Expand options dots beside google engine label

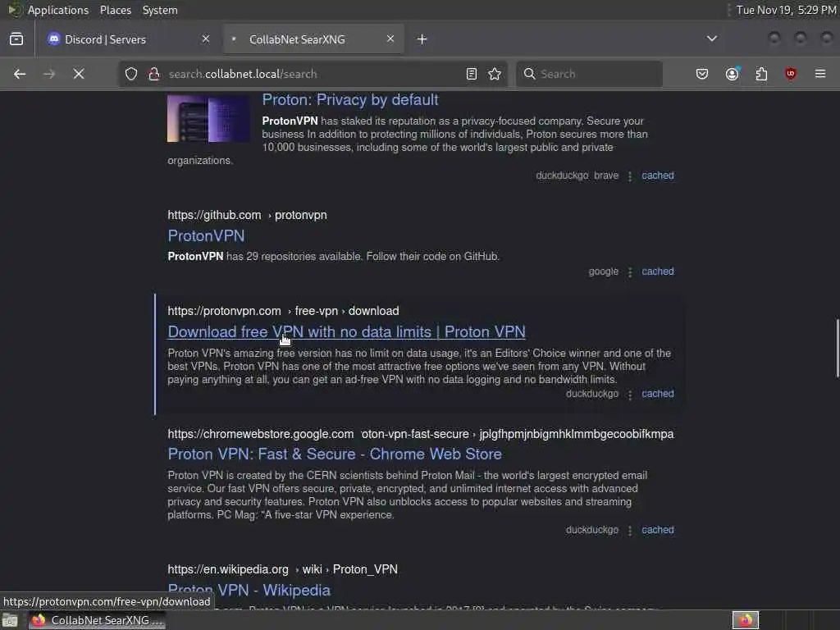[x=630, y=272]
